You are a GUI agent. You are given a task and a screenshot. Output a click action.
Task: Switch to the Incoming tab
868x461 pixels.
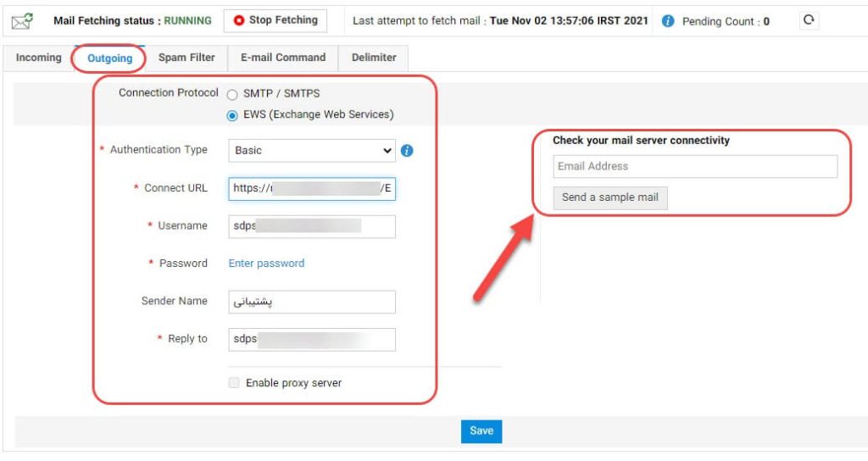[x=39, y=58]
